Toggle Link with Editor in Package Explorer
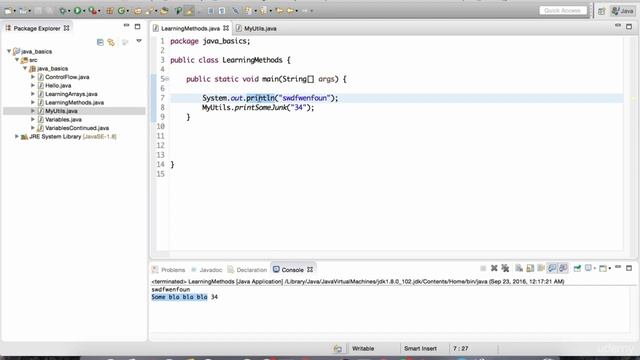The image size is (640, 360). 111,42
